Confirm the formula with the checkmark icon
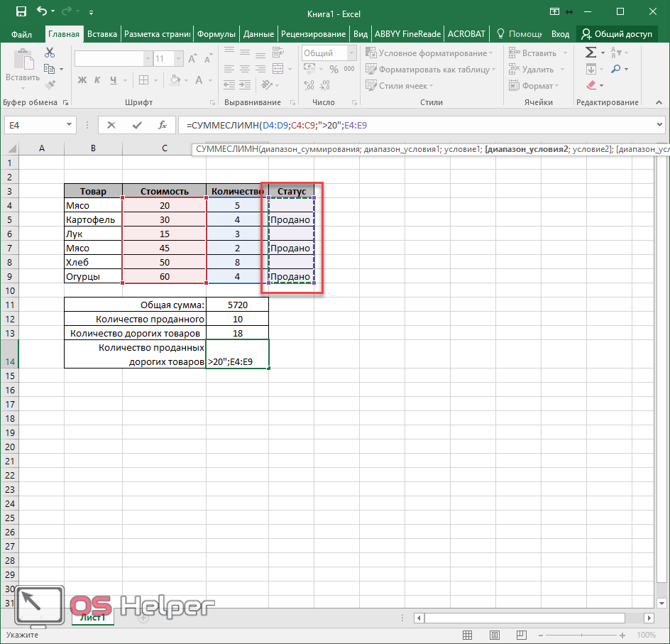670x644 pixels. coord(137,125)
